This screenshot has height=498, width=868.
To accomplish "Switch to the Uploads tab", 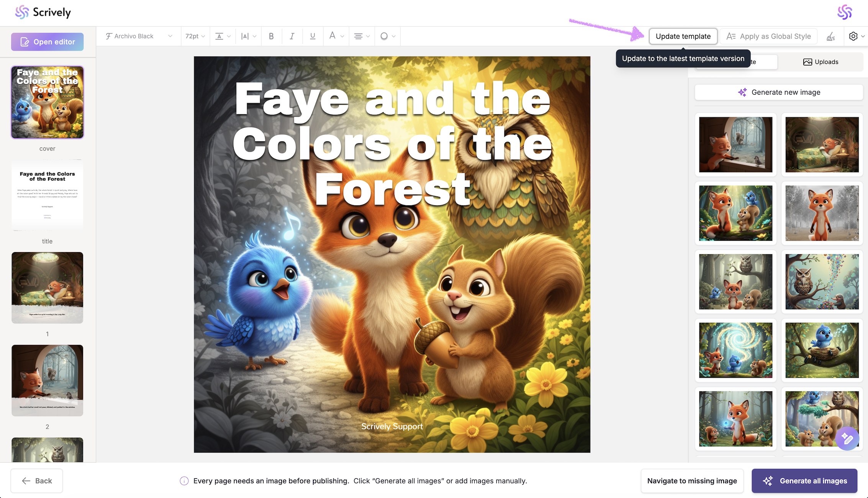I will 821,62.
